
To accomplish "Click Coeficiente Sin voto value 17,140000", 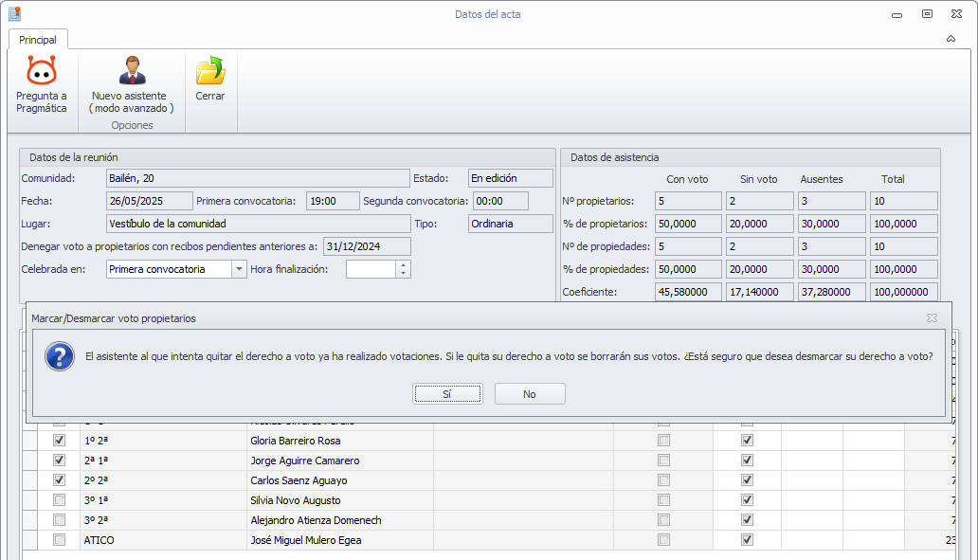I will point(760,292).
